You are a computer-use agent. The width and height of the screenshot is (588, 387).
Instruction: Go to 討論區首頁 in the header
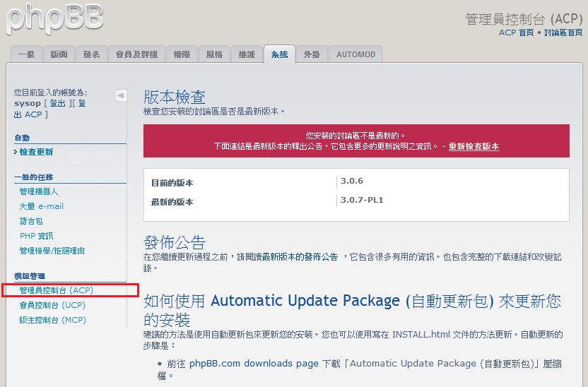[x=563, y=32]
